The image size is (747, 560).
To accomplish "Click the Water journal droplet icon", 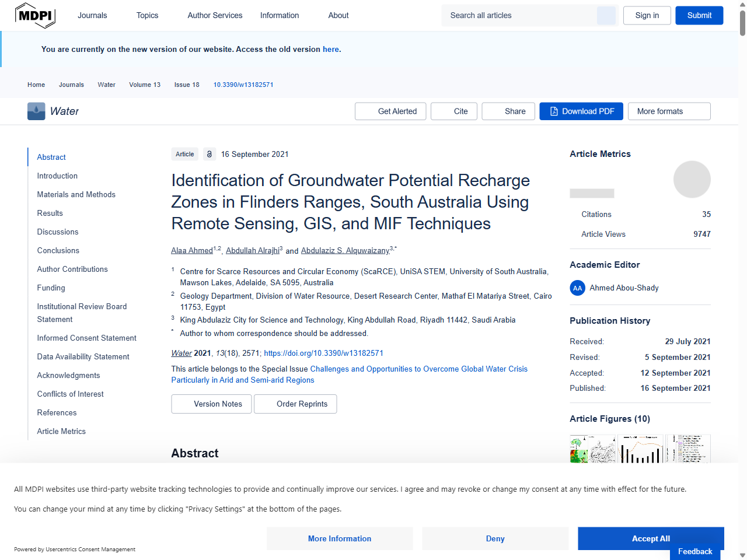I will point(36,111).
